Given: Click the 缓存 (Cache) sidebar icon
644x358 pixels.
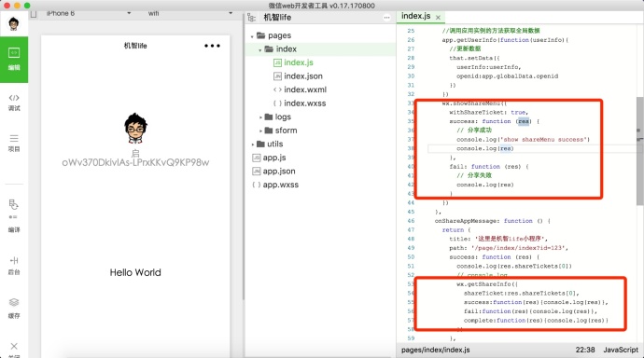Looking at the screenshot, I should [14, 309].
